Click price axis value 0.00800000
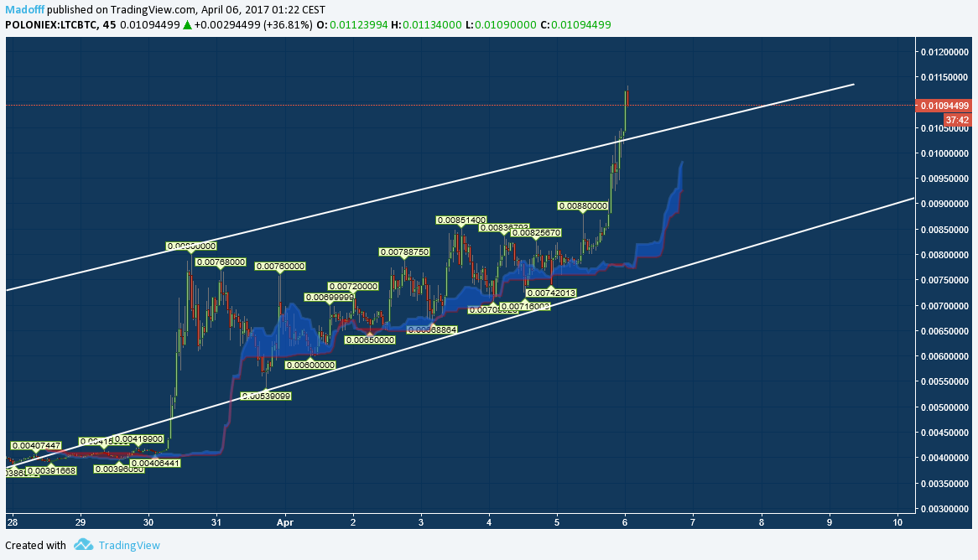 (x=945, y=255)
